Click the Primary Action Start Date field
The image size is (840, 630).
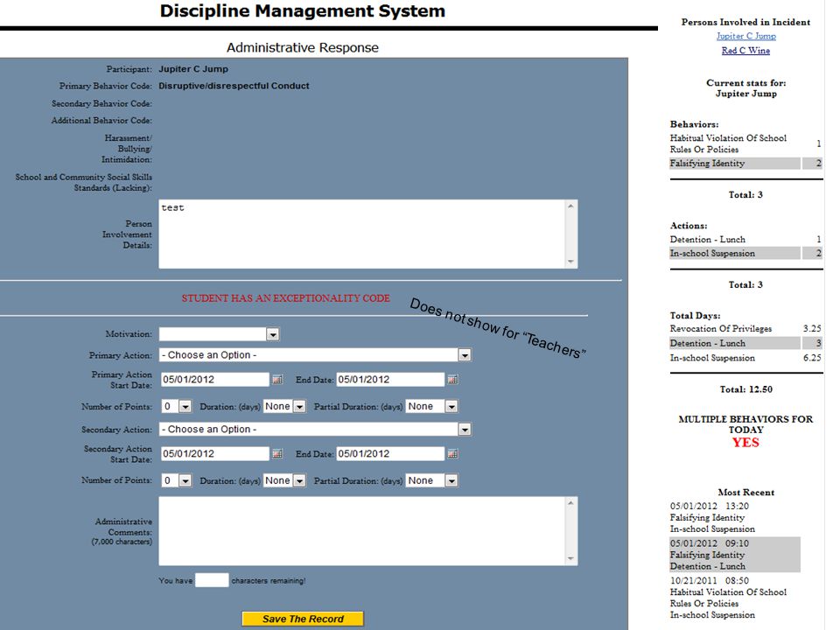click(x=215, y=379)
